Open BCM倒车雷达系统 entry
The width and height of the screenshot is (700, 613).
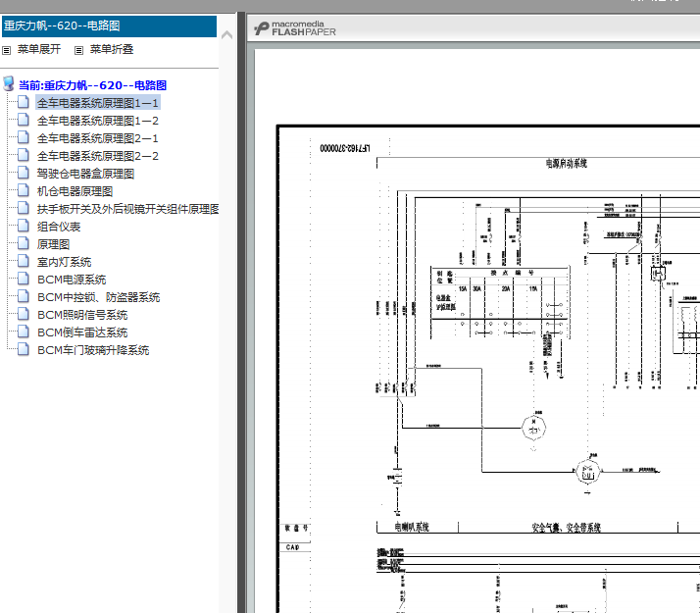(x=82, y=332)
